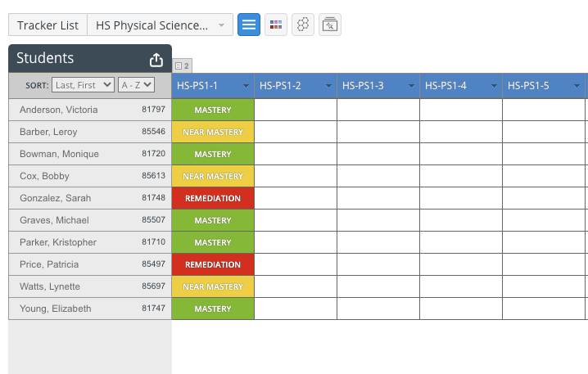Click Kristopher Parker's MASTERY cell

coord(213,242)
